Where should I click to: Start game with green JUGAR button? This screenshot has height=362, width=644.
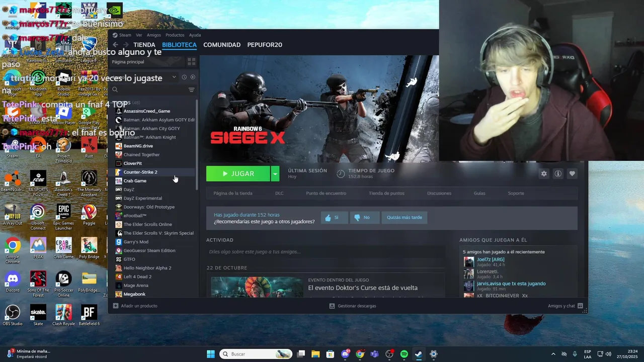238,173
